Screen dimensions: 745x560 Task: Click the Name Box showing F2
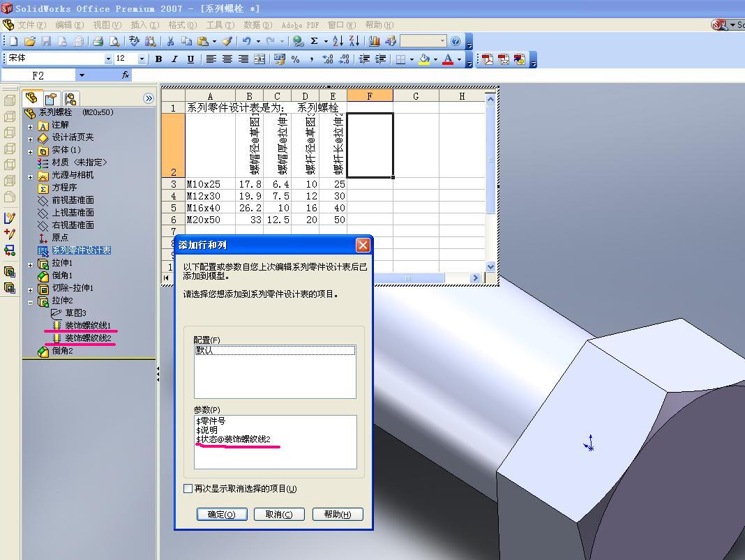38,75
